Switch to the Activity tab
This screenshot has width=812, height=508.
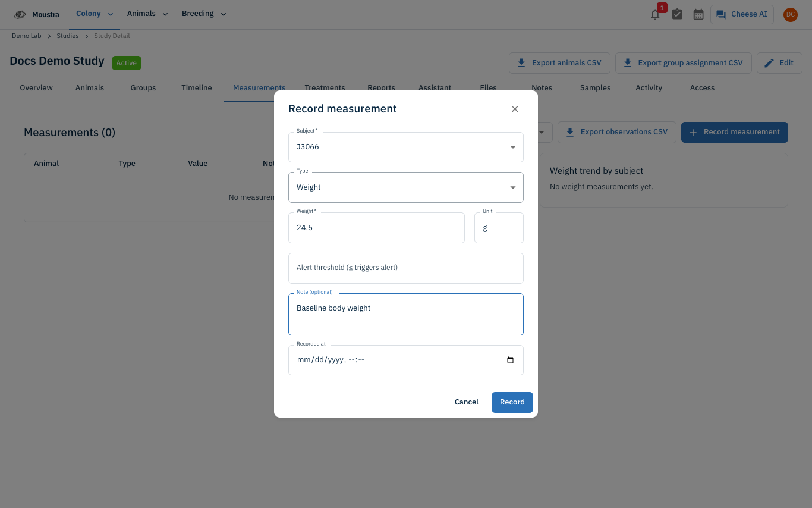[x=649, y=88]
